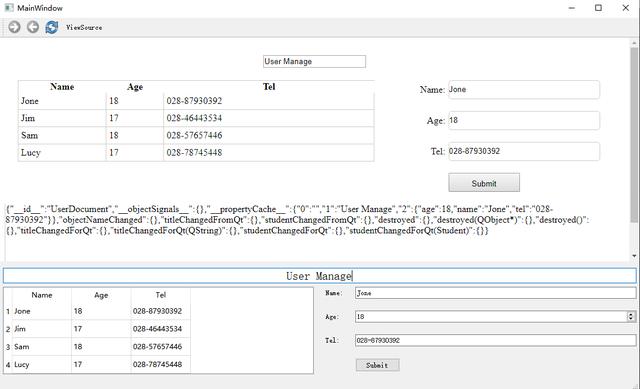
Task: Select Jone cell in native table
Action: [42, 311]
